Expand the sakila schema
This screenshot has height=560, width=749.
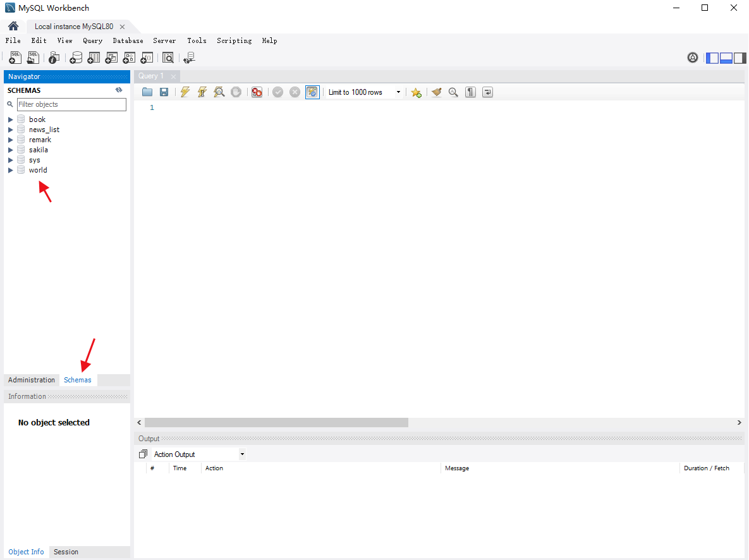click(11, 150)
